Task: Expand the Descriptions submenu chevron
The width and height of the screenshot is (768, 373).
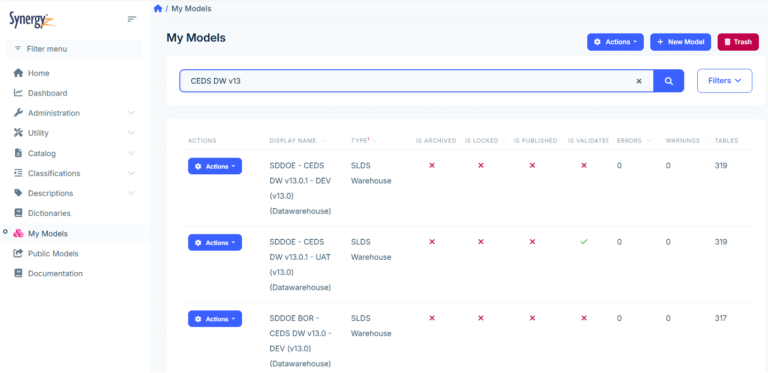Action: [x=131, y=193]
